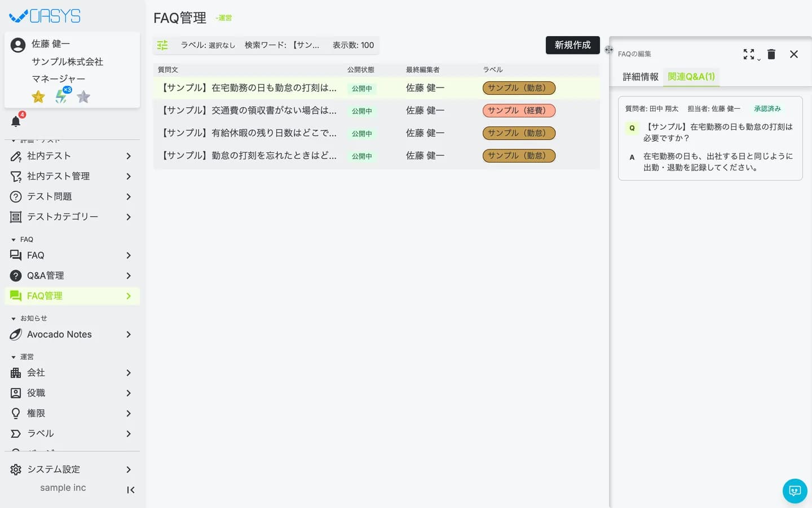This screenshot has height=508, width=812.
Task: Open the 交通費の領収書がない場合 FAQ row
Action: 376,111
